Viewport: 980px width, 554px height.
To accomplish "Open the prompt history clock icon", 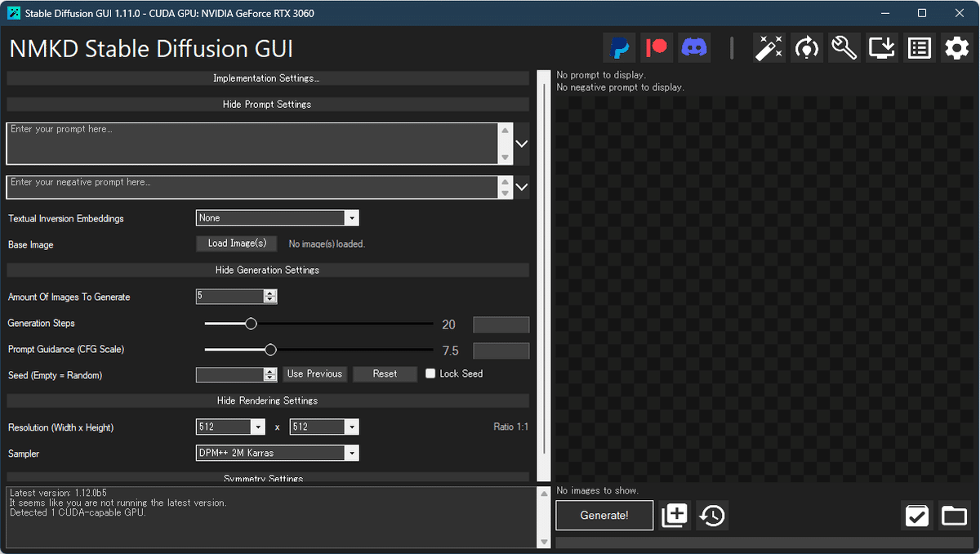I will point(710,516).
